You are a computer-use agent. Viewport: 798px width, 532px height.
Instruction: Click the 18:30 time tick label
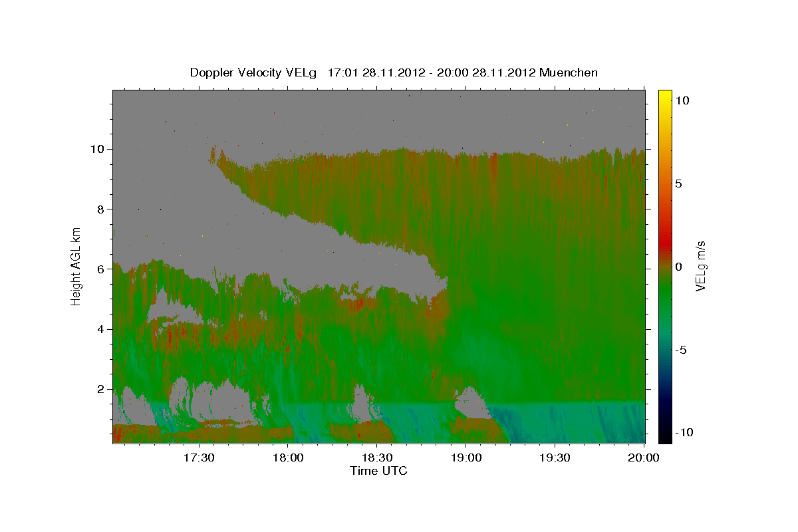click(x=376, y=458)
